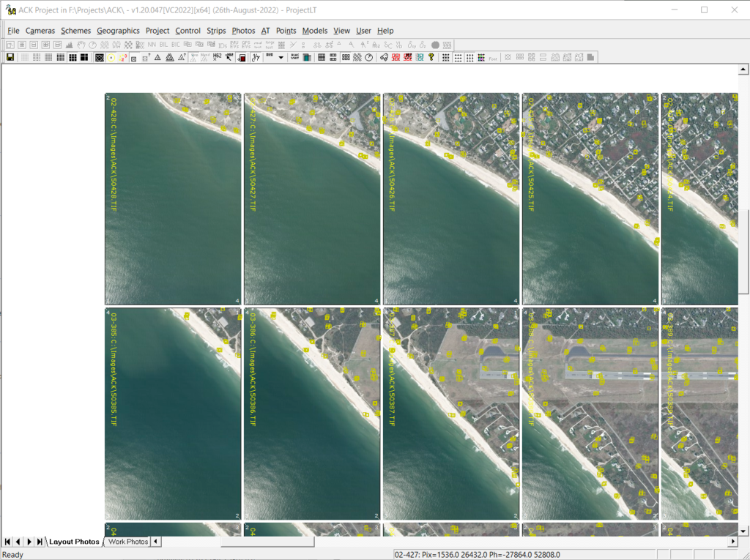
Task: Click the BIC resampling icon
Action: coord(176,45)
